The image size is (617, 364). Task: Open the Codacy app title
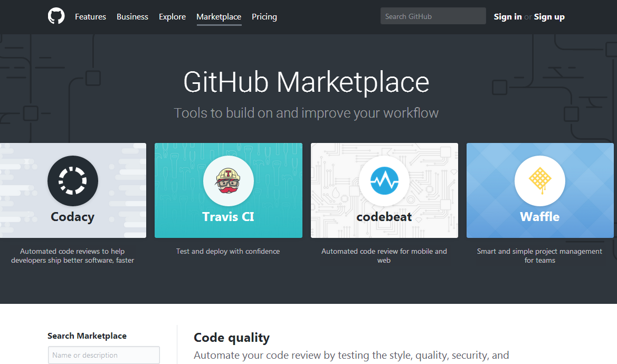(73, 217)
